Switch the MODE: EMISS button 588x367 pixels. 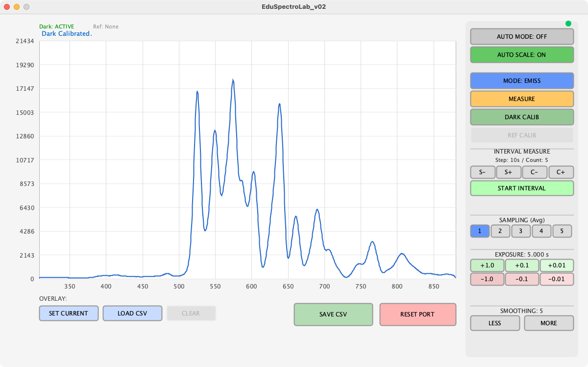(521, 81)
